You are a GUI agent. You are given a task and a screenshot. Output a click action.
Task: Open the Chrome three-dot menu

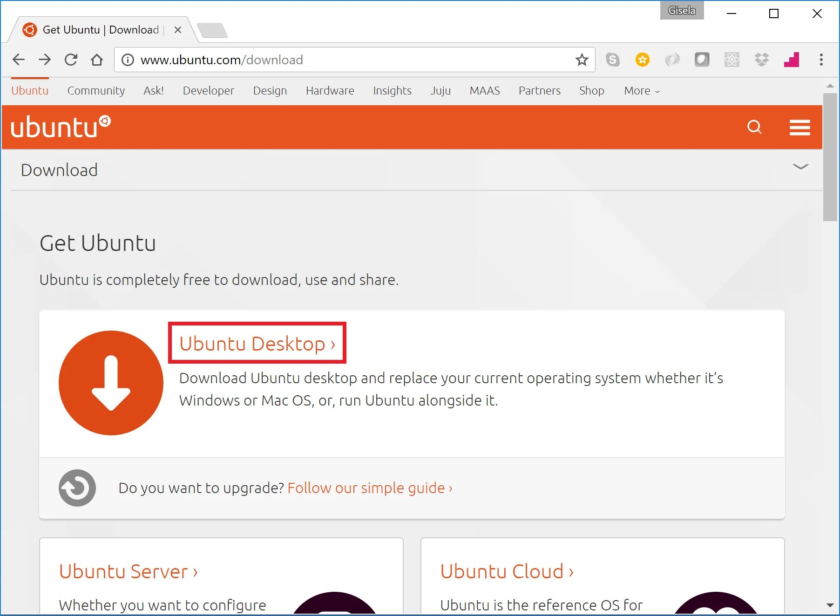821,60
